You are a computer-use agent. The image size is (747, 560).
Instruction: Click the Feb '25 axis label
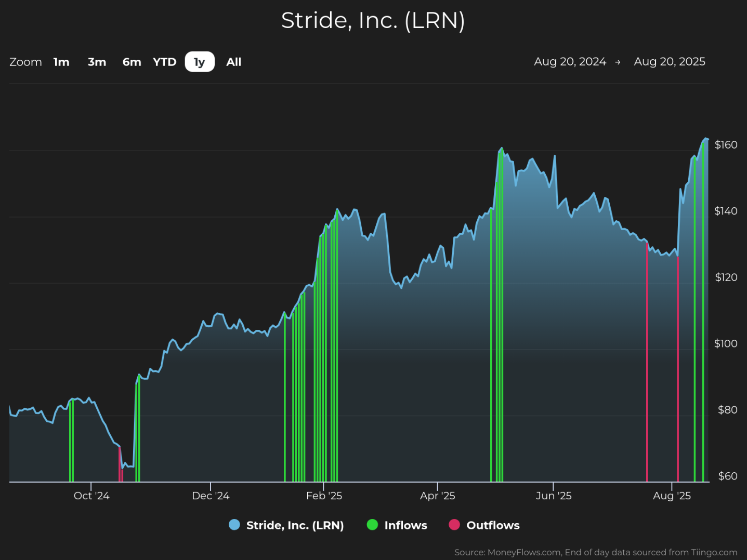[324, 496]
